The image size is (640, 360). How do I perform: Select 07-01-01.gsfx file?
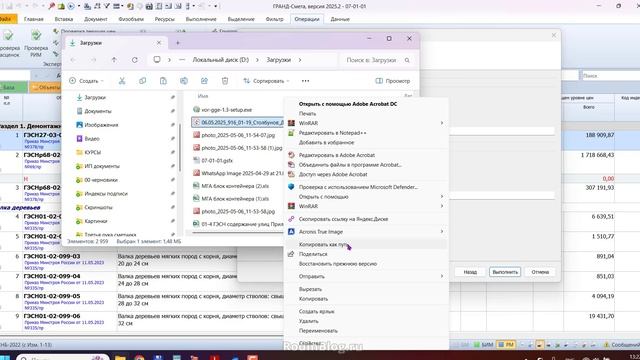[213, 160]
